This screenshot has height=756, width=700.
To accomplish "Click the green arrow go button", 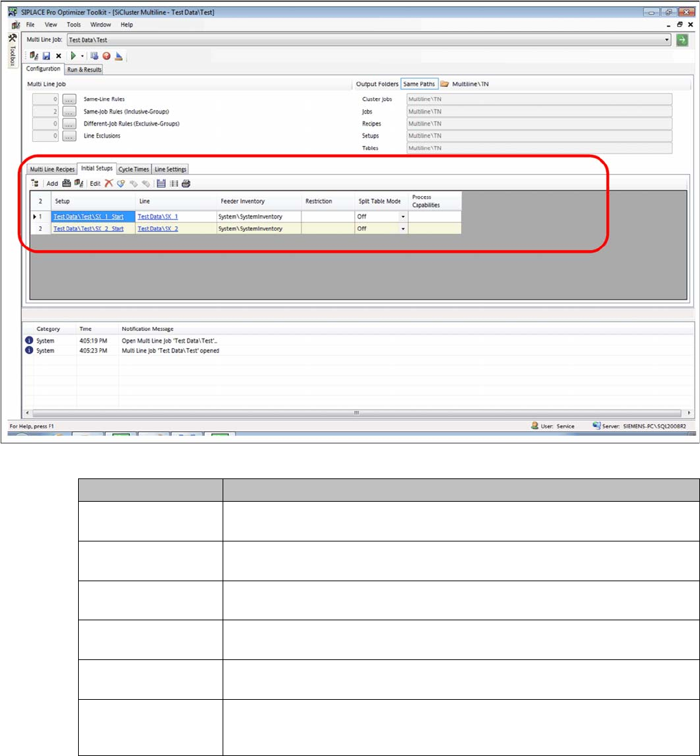I will (x=682, y=40).
